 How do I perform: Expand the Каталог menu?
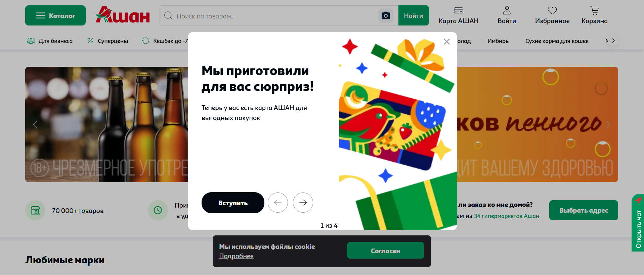coord(55,15)
